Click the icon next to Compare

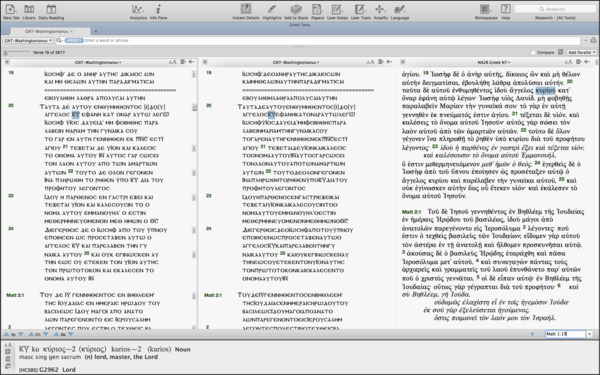tap(561, 52)
